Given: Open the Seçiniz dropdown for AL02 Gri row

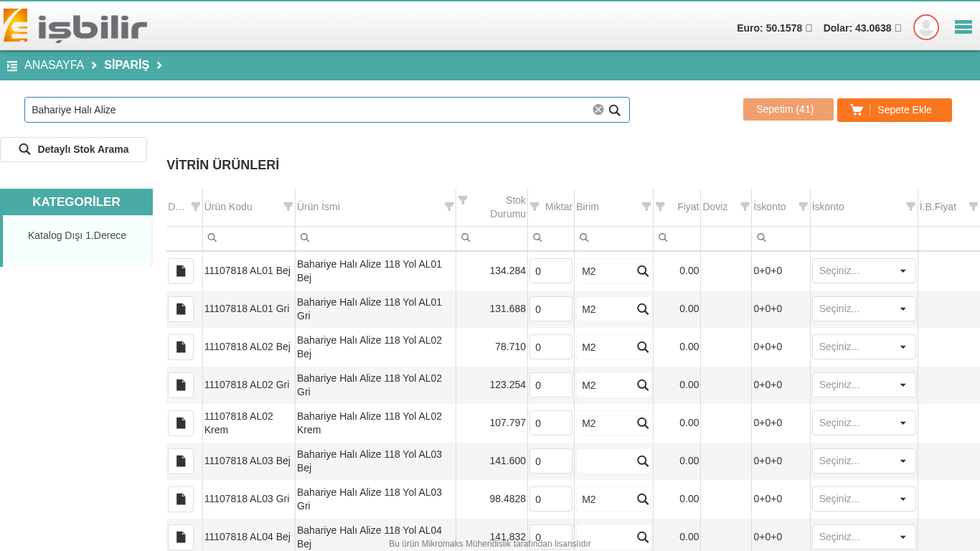Looking at the screenshot, I should click(864, 385).
